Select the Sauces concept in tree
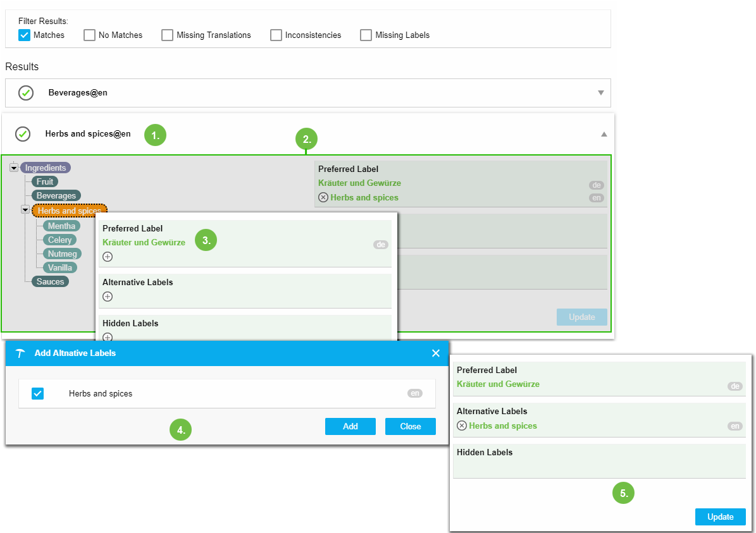The height and width of the screenshot is (533, 756). [x=50, y=281]
